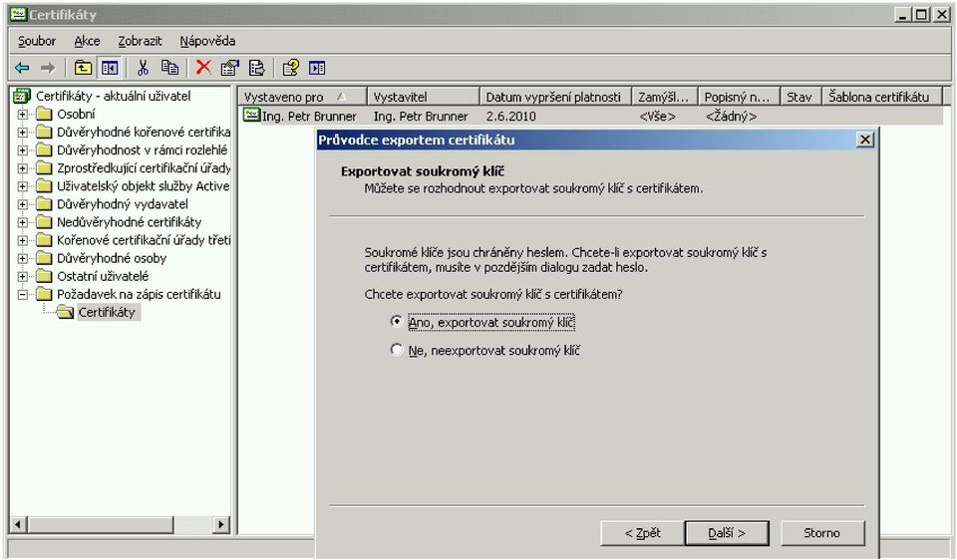Image resolution: width=957 pixels, height=560 pixels.
Task: Expand the Důvěryhodný vydavatel node
Action: [x=23, y=204]
